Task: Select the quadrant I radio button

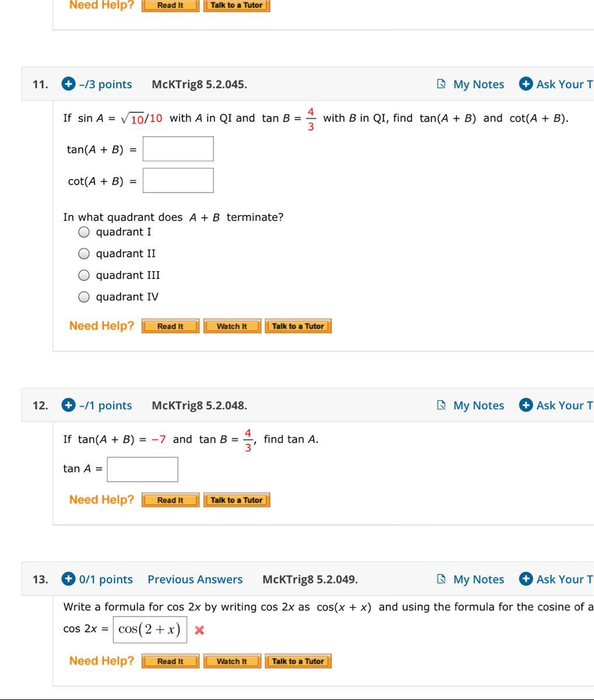Action: point(84,232)
